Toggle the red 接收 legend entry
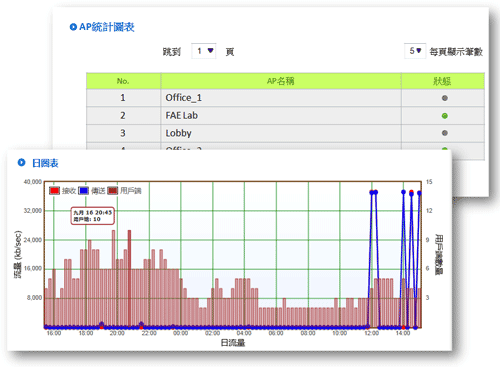This screenshot has width=500, height=367. point(62,191)
